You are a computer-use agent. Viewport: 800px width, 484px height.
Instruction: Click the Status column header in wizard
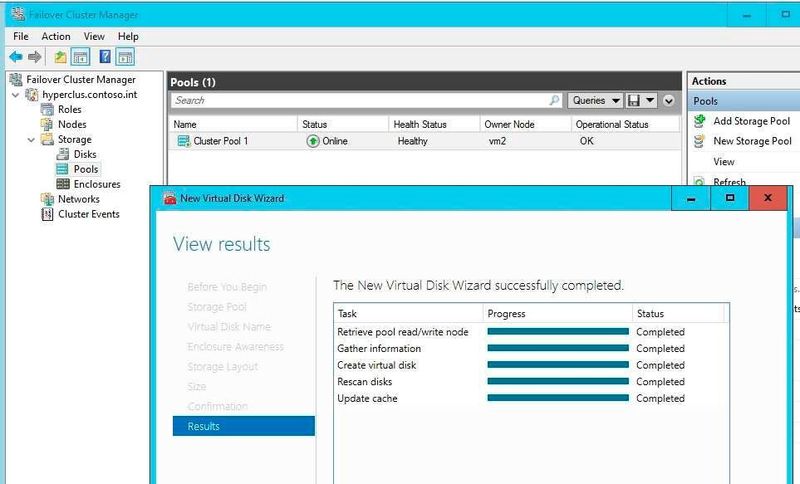[x=679, y=314]
